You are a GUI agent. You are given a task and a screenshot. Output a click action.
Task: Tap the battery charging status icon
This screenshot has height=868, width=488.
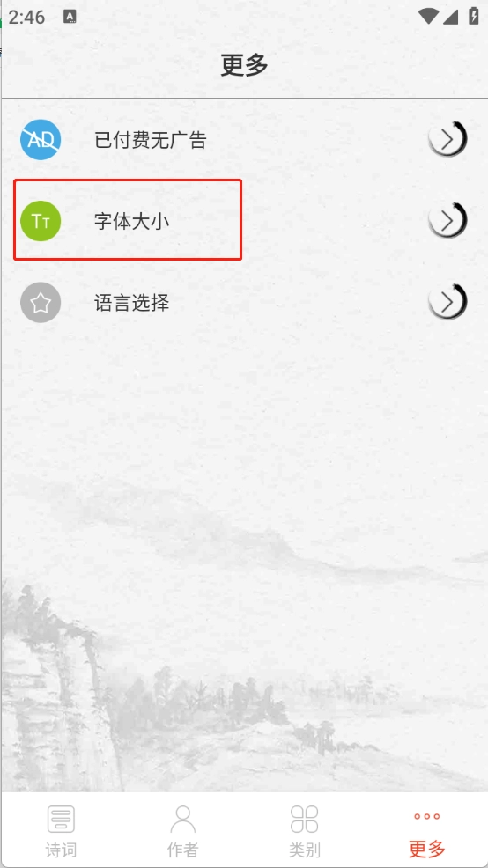click(474, 16)
